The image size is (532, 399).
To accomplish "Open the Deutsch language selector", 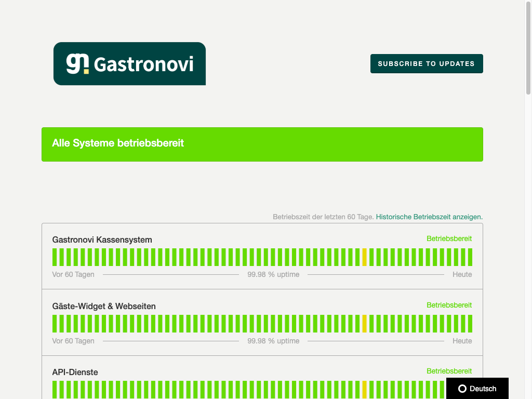I will (x=477, y=389).
